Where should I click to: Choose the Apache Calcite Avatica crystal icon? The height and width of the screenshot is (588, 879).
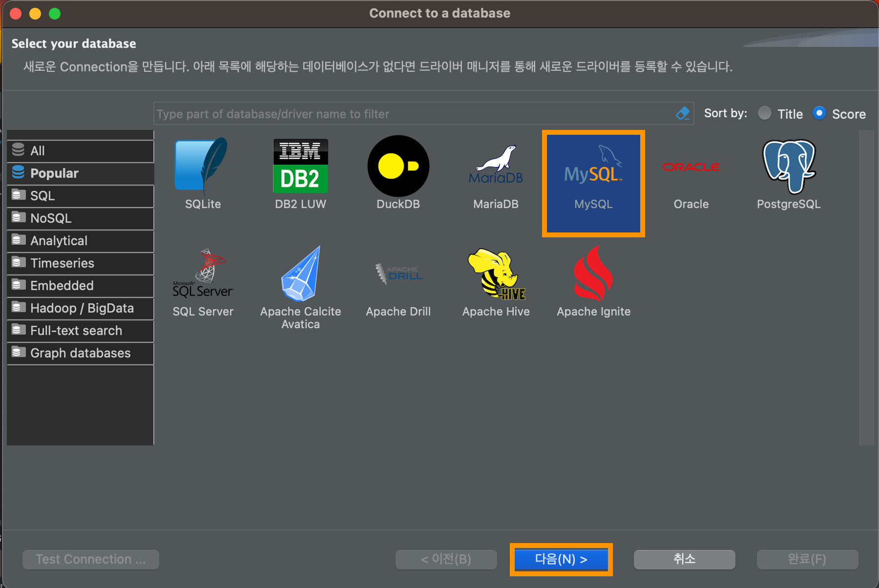[x=300, y=273]
